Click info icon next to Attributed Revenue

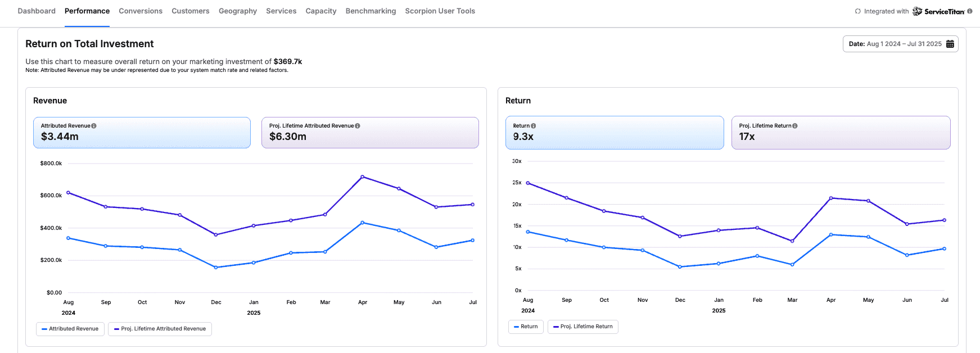[94, 126]
